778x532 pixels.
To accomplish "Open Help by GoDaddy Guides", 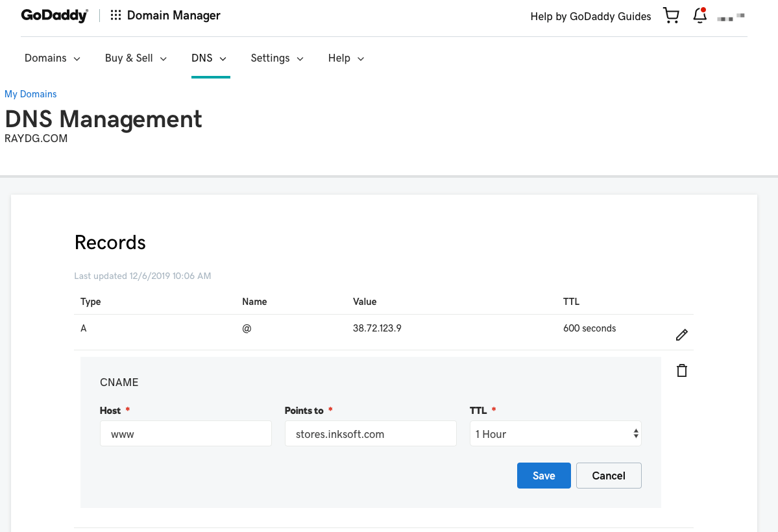I will pyautogui.click(x=590, y=17).
